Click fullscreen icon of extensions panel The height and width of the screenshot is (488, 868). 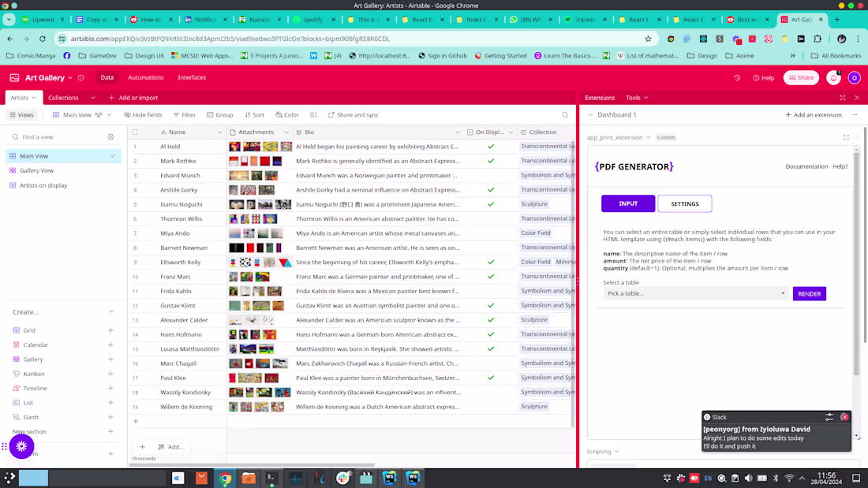point(843,98)
